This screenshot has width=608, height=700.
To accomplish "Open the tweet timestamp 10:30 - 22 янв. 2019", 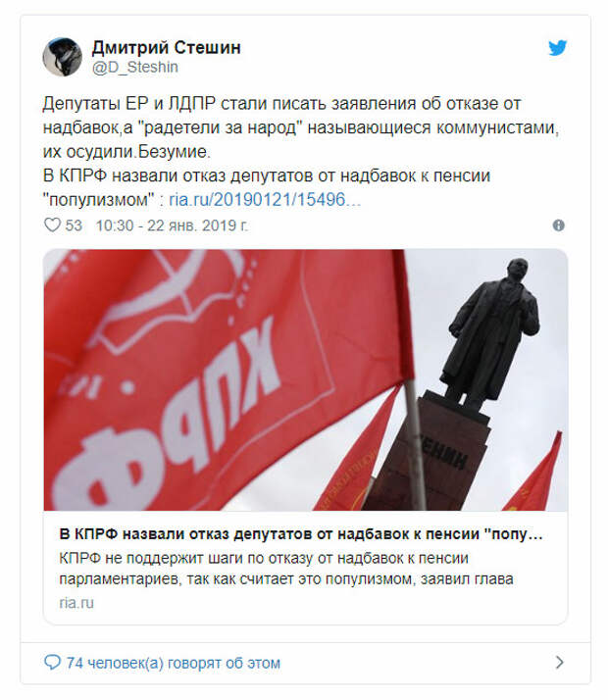I will pyautogui.click(x=172, y=225).
